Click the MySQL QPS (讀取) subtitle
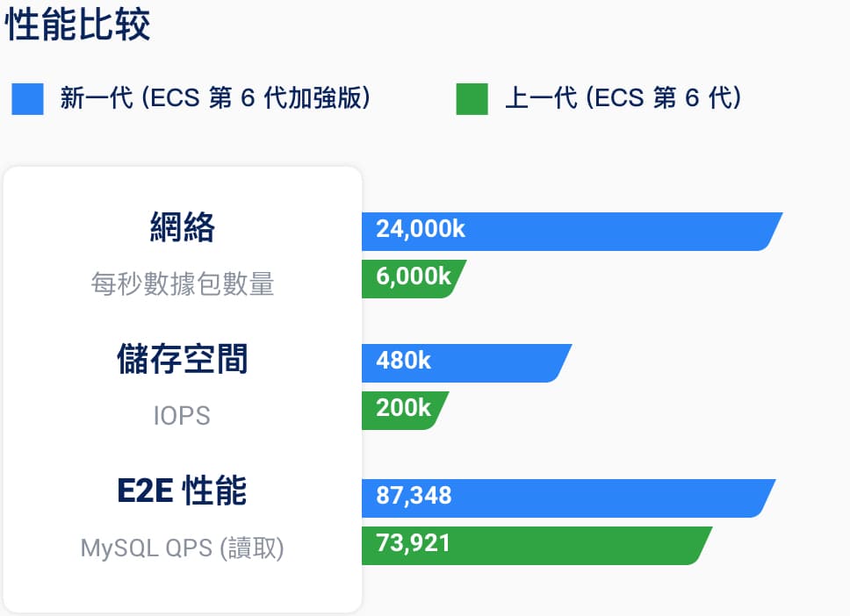The width and height of the screenshot is (850, 616). pos(183,548)
